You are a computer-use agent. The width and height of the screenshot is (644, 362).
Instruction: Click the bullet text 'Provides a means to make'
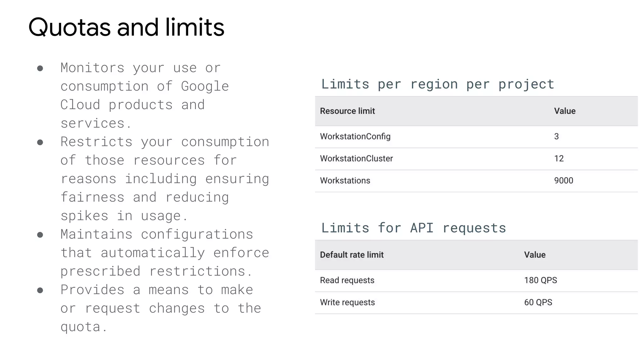click(x=157, y=290)
